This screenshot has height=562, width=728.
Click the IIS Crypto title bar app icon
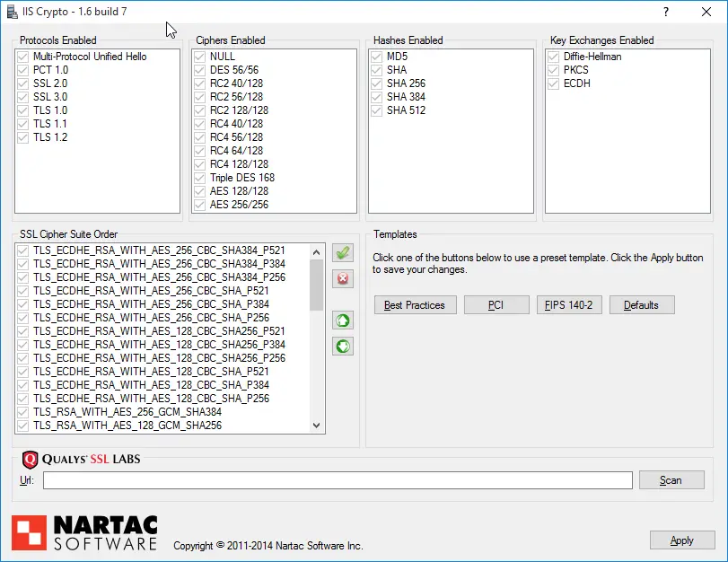click(11, 13)
